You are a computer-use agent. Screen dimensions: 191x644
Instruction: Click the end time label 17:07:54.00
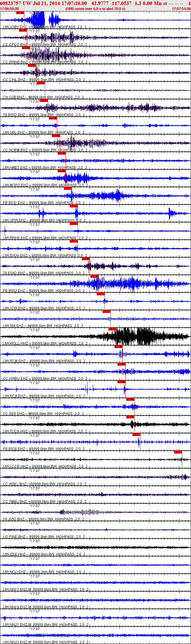(x=181, y=9)
